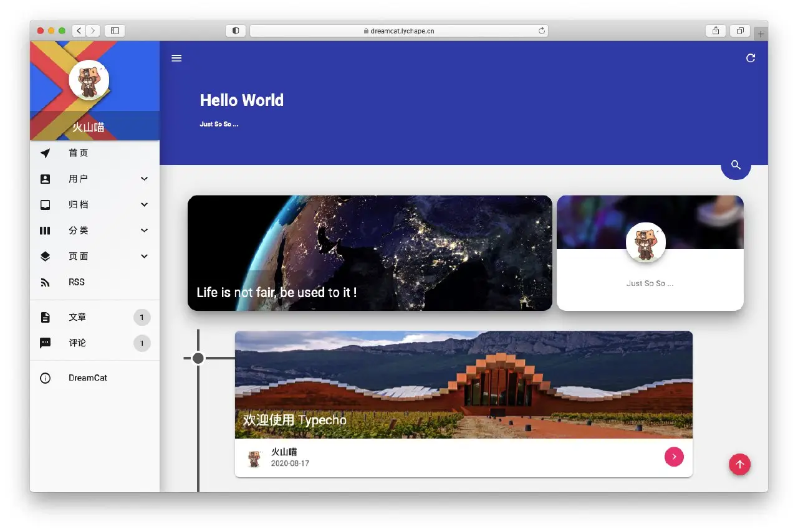
Task: Click the RSS feed icon in sidebar
Action: click(x=45, y=282)
